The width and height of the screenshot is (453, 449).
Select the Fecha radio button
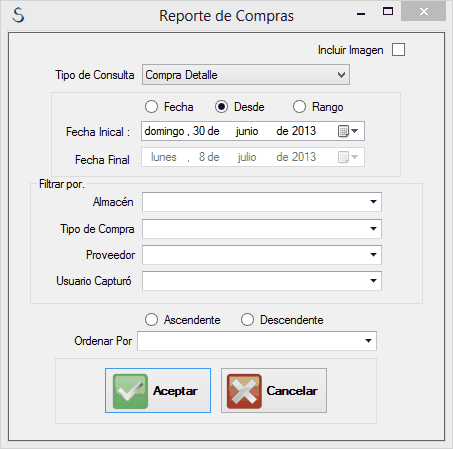pos(151,107)
